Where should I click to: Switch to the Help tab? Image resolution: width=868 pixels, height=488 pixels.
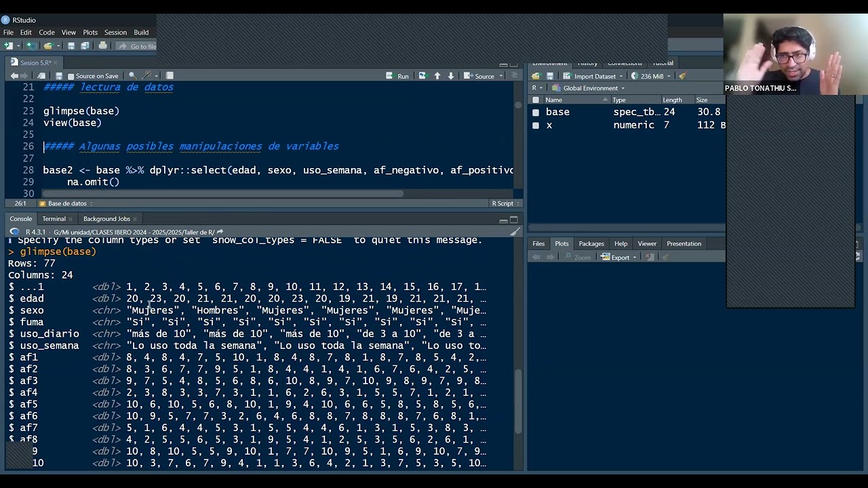pos(620,244)
